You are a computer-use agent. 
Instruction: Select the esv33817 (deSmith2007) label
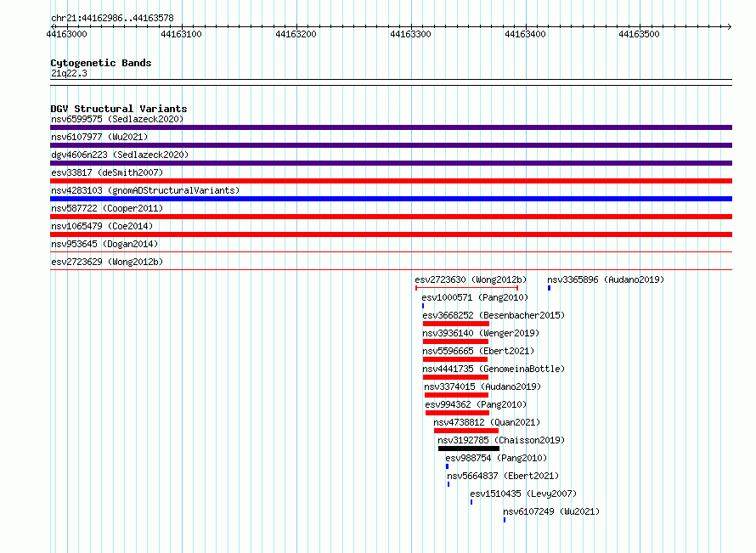[x=107, y=172]
